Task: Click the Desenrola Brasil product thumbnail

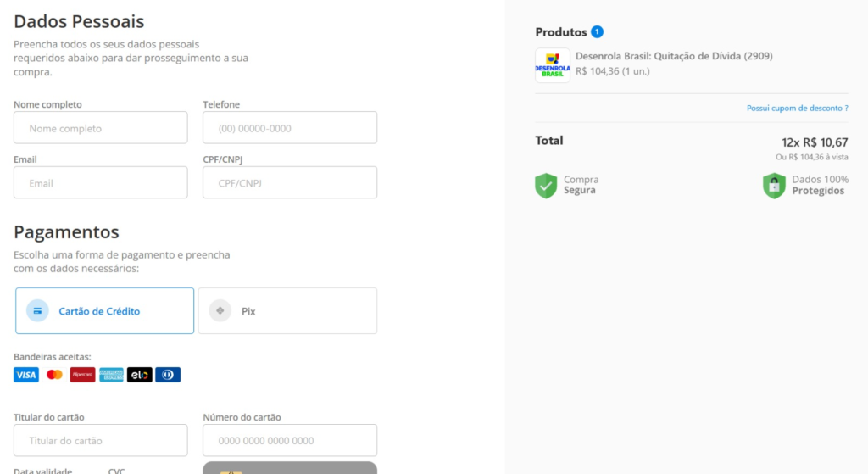Action: pyautogui.click(x=553, y=65)
